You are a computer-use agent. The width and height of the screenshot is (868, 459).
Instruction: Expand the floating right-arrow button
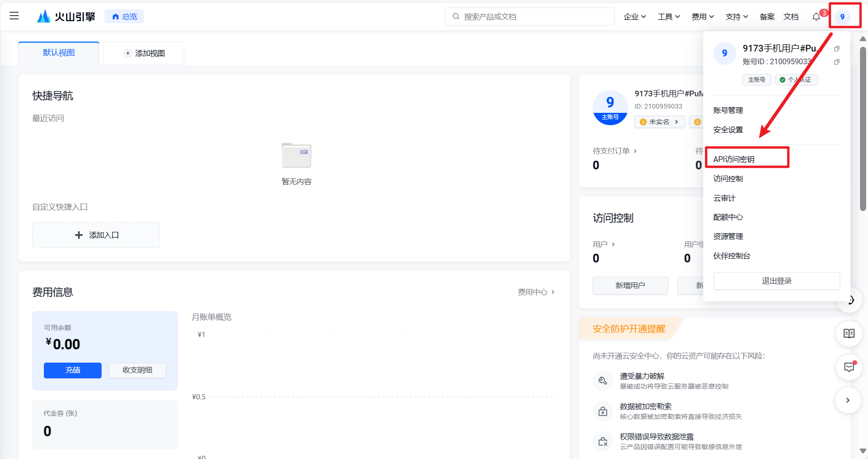point(848,400)
